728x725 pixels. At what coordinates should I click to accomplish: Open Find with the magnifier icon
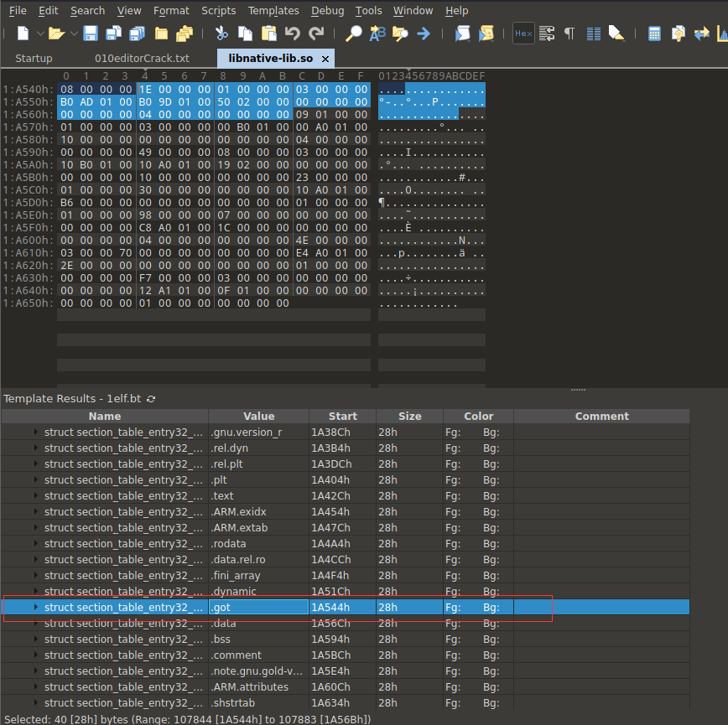[x=354, y=34]
